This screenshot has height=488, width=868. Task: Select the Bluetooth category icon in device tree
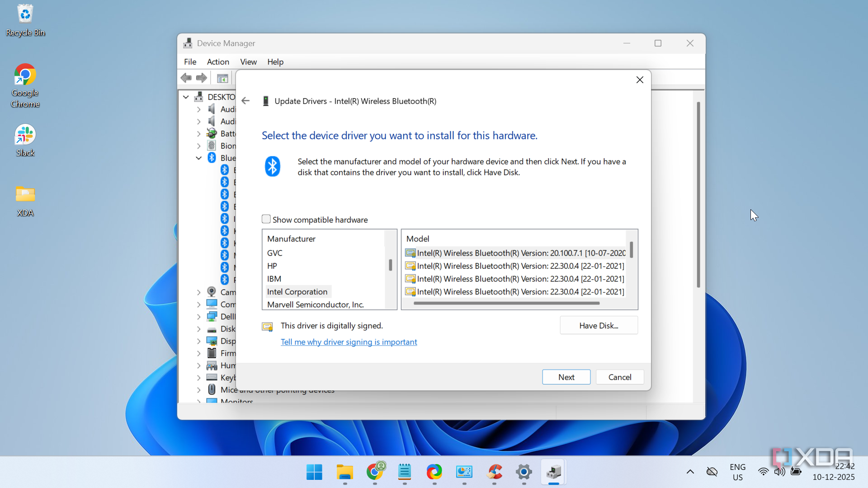[x=212, y=158]
